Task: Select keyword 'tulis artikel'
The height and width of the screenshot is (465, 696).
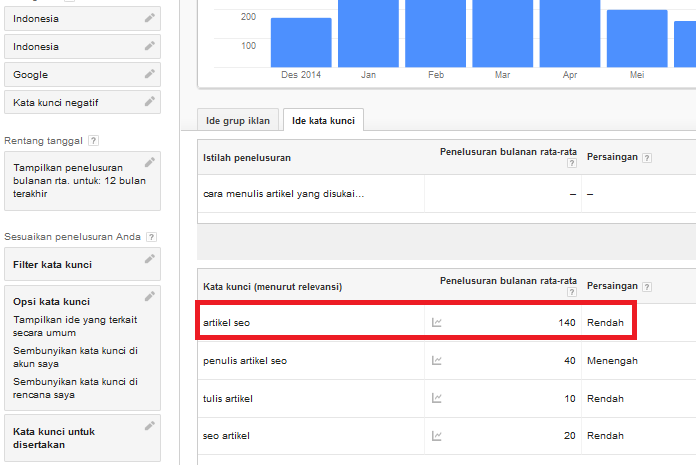Action: (228, 398)
